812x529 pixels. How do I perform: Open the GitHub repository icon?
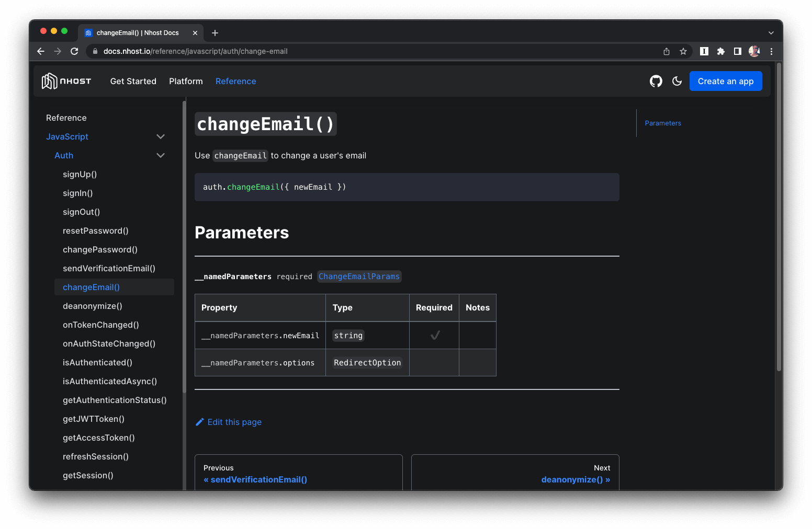click(x=656, y=81)
